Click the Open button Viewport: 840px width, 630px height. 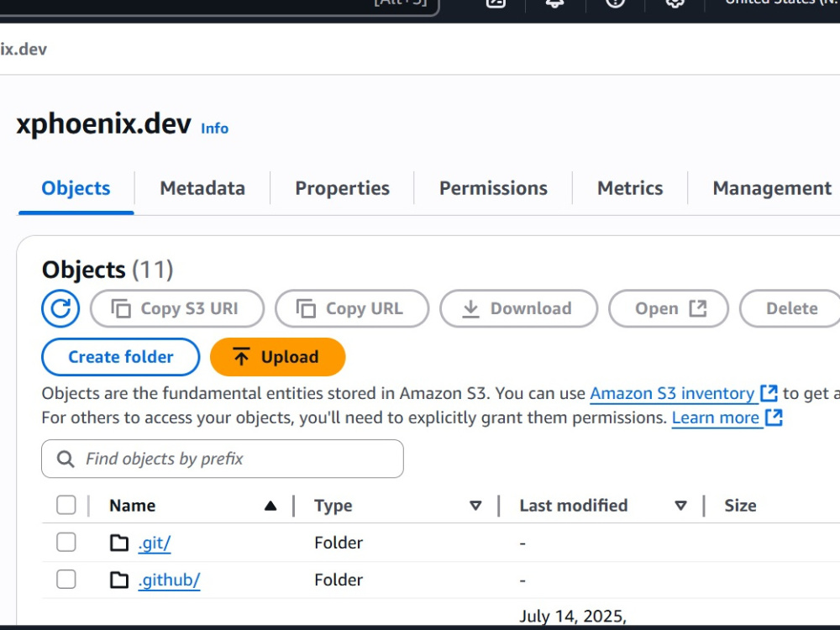click(669, 308)
